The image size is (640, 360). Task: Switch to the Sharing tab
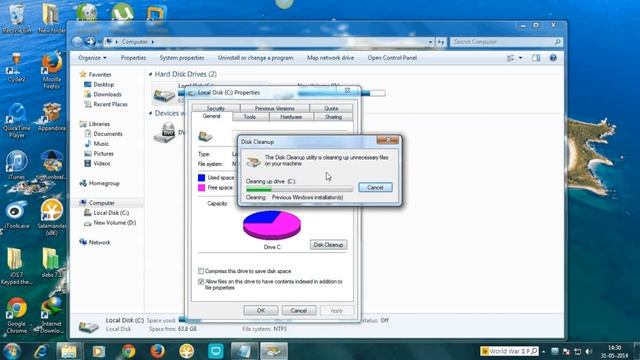(x=333, y=117)
